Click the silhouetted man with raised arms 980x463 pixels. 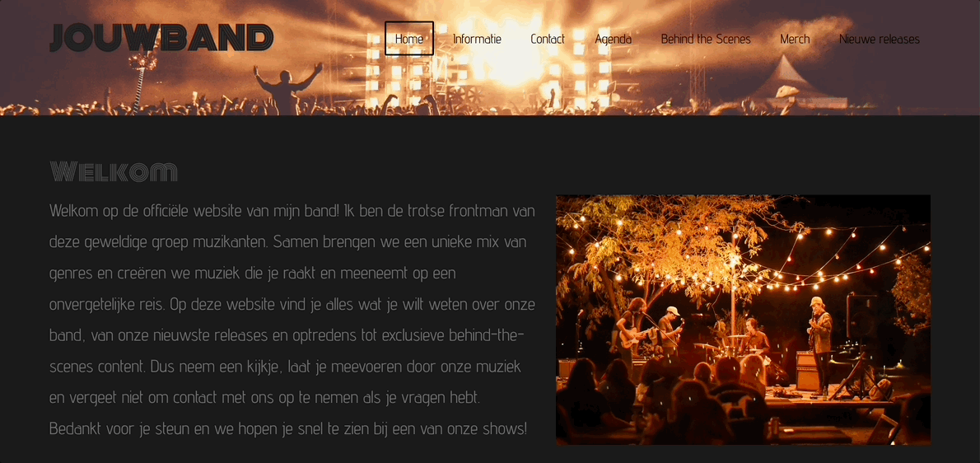coord(287,89)
